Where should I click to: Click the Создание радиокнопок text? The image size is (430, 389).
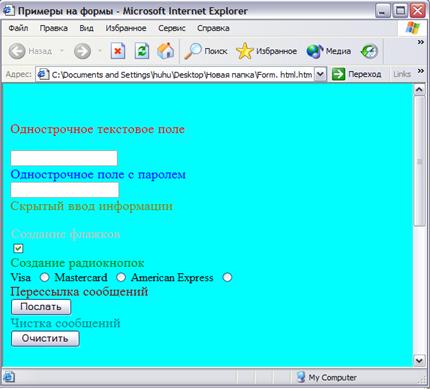point(77,263)
